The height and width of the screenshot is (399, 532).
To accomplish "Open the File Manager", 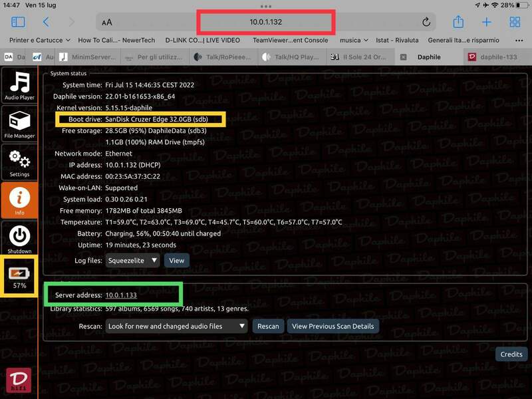I will [19, 124].
